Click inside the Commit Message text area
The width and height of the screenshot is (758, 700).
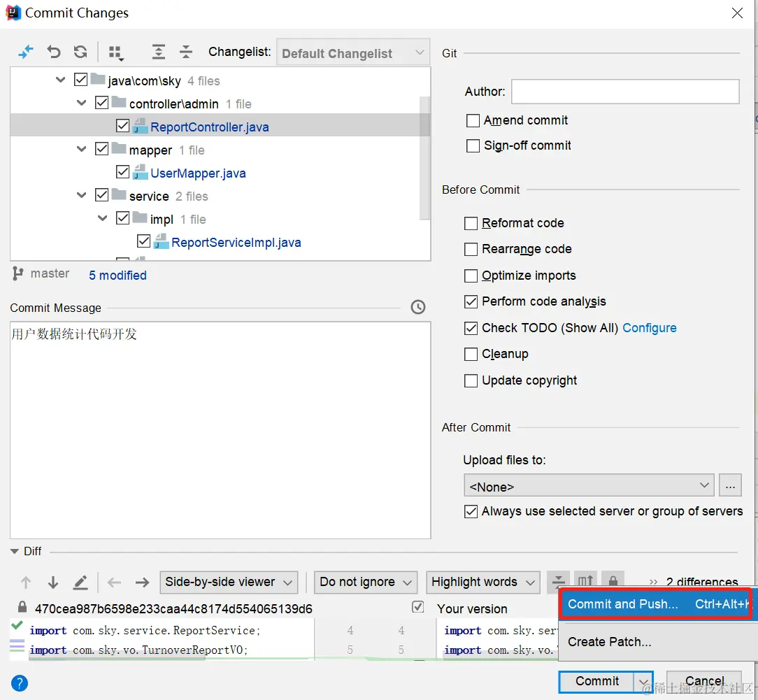220,430
